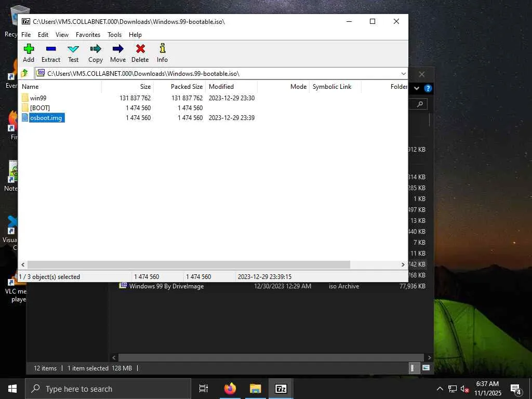The height and width of the screenshot is (399, 532).
Task: Click the taskbar search box
Action: click(x=108, y=389)
